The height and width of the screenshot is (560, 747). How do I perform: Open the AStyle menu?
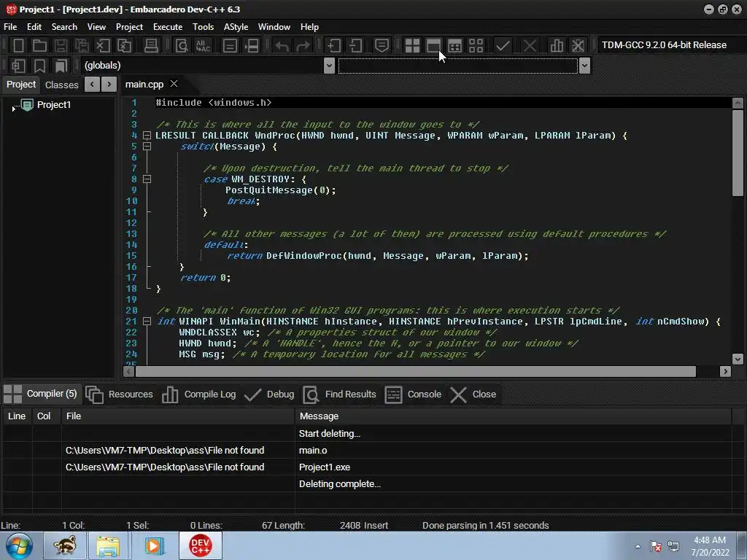[236, 27]
